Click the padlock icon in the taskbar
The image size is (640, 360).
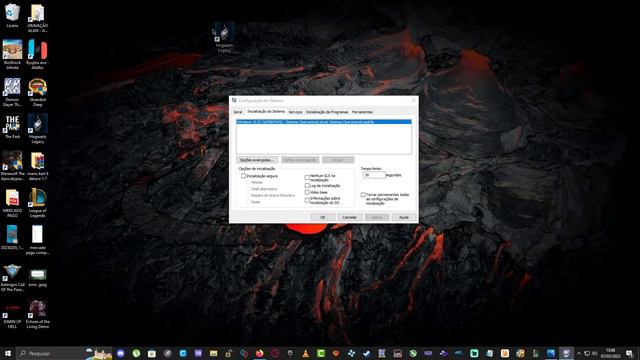[x=229, y=353]
